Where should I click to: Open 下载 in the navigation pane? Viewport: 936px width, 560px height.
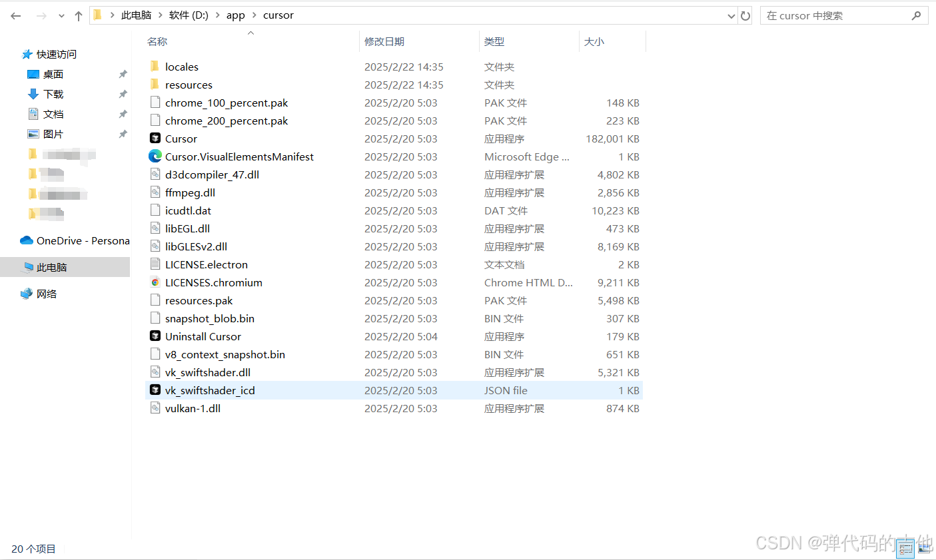point(53,94)
